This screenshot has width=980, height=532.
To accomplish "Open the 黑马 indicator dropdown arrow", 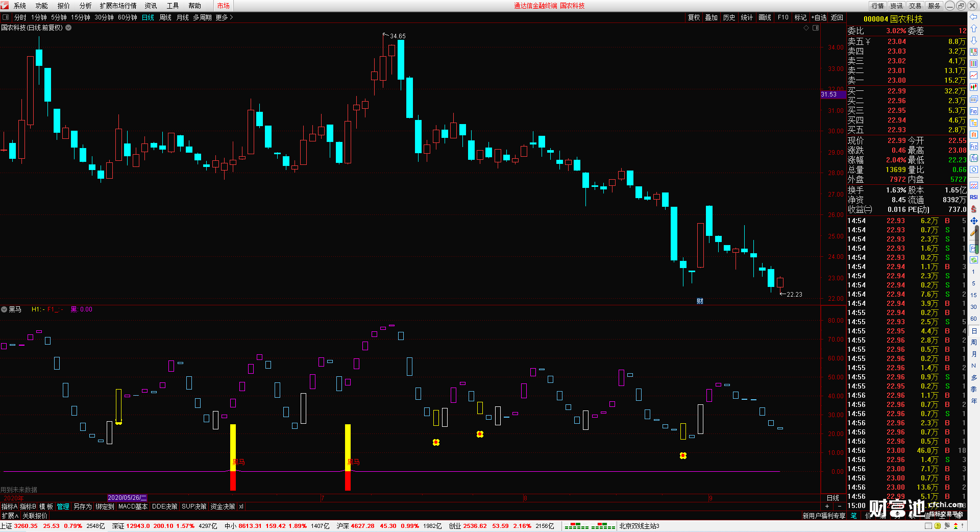I will [x=4, y=309].
